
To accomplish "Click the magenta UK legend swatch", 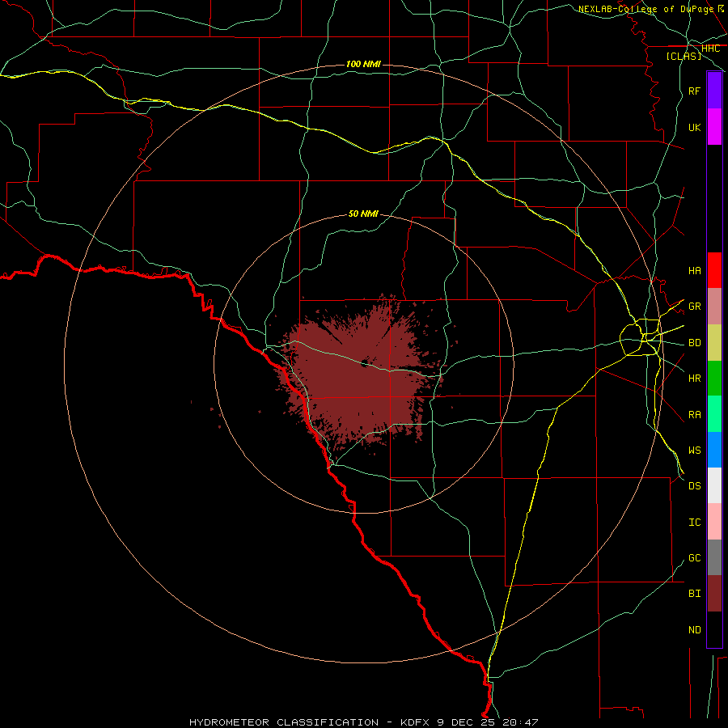I will [x=714, y=127].
